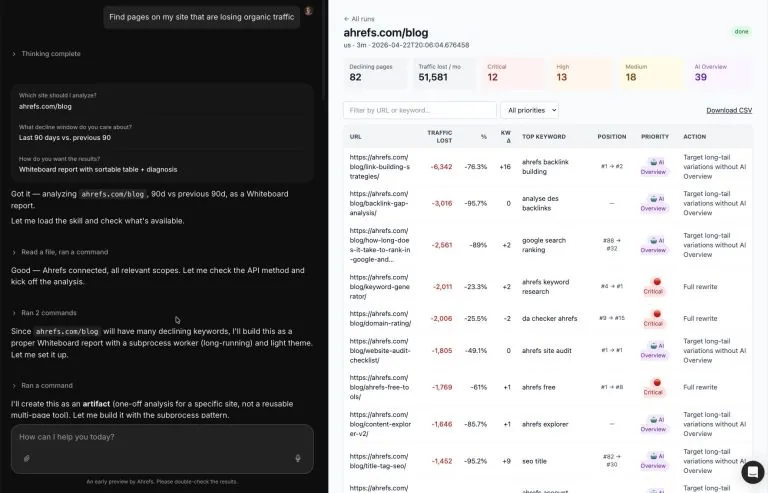This screenshot has height=493, width=768.
Task: Click the Critical badge for keyword-generator row
Action: click(x=653, y=287)
